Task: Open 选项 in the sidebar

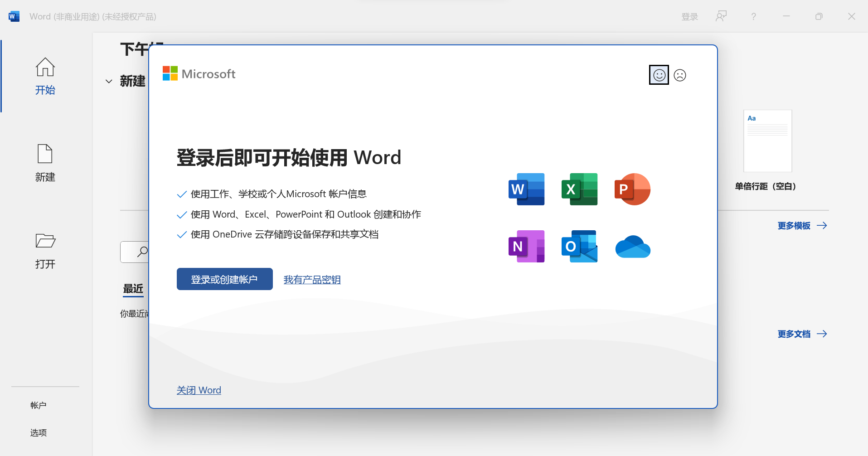Action: (39, 432)
